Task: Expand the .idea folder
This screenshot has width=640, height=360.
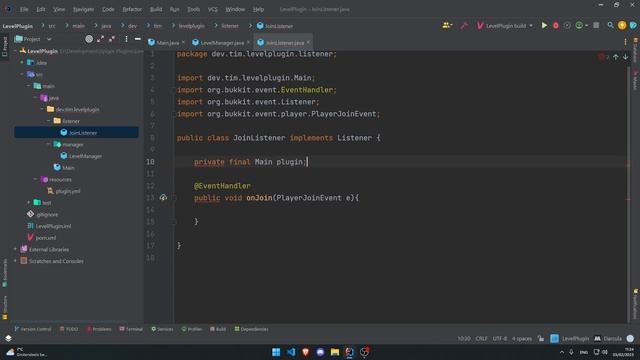Action: (x=22, y=62)
